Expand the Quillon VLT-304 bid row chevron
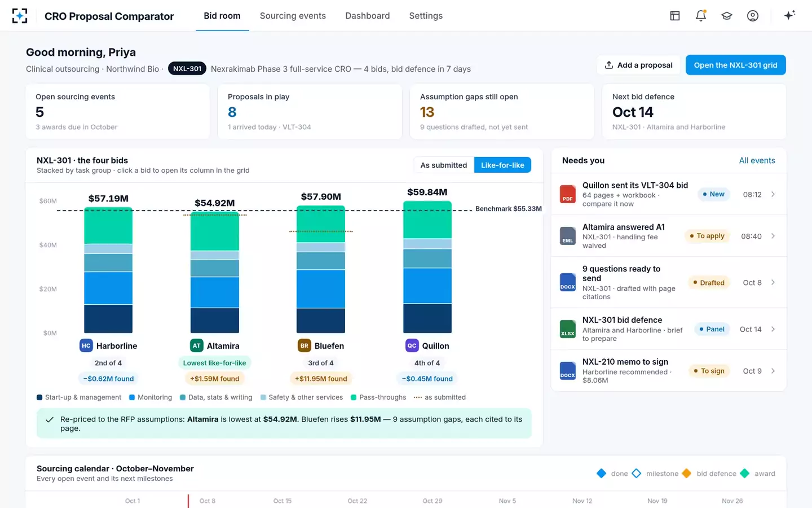 [x=773, y=194]
